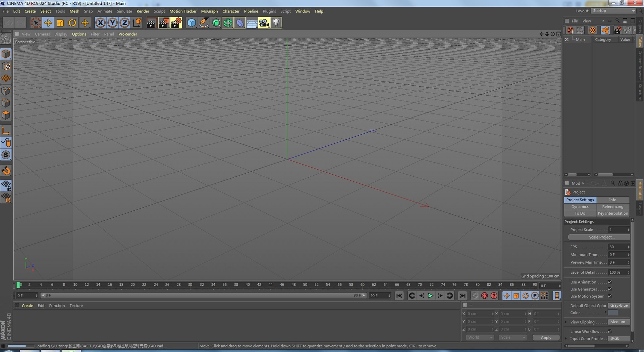
Task: Toggle Z axis lock
Action: (x=124, y=23)
